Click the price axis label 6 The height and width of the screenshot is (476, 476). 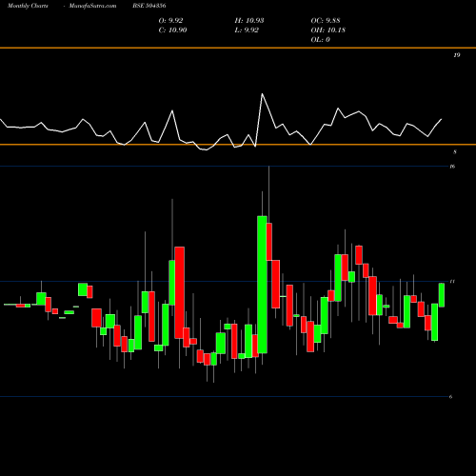tap(450, 397)
